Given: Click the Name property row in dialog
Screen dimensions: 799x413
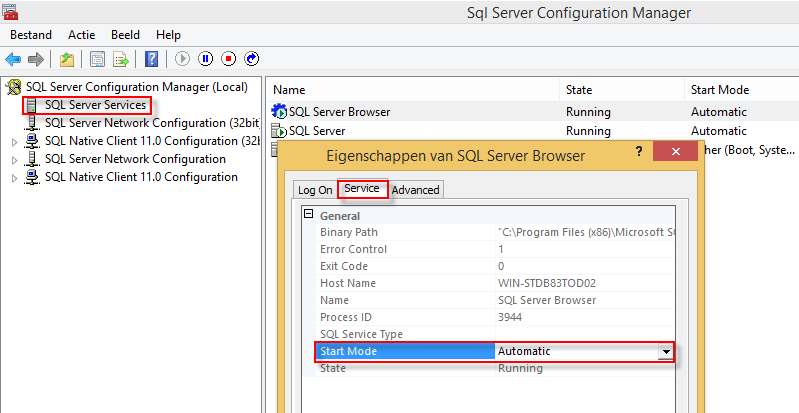Looking at the screenshot, I should click(x=495, y=300).
